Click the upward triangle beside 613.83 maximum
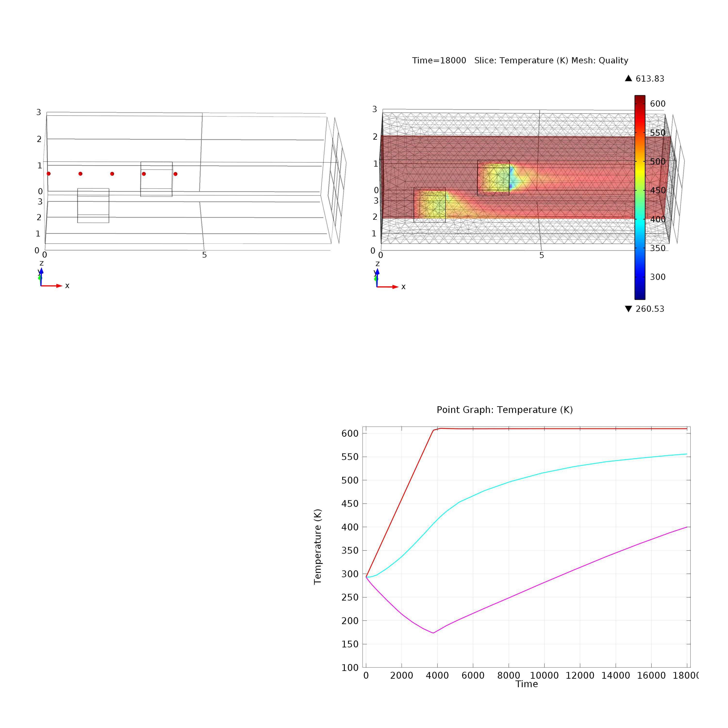The height and width of the screenshot is (728, 728). tap(628, 78)
